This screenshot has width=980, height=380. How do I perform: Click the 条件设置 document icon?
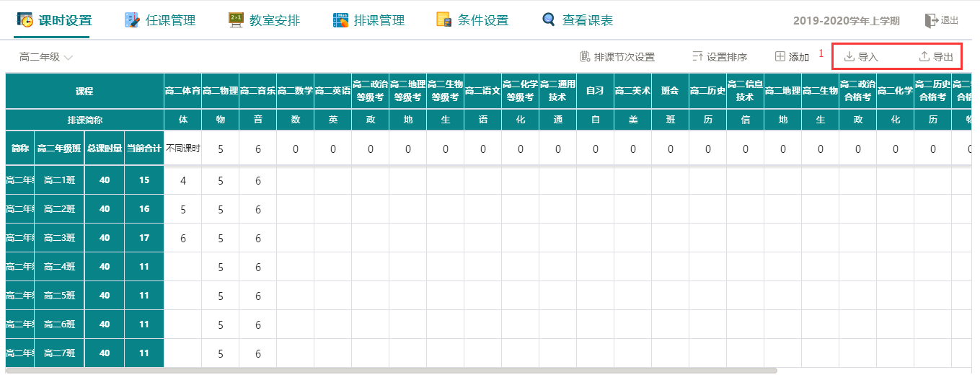click(x=444, y=20)
